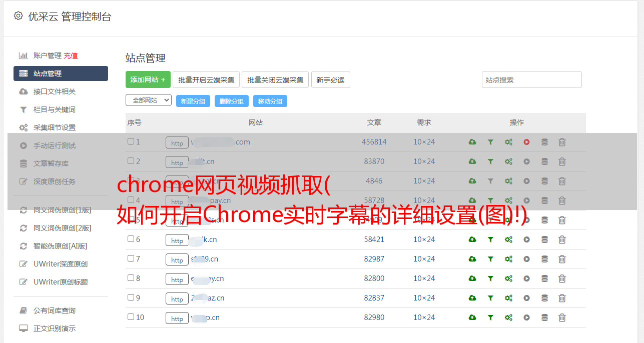Check the checkbox for site row 9
The width and height of the screenshot is (644, 343).
[131, 297]
